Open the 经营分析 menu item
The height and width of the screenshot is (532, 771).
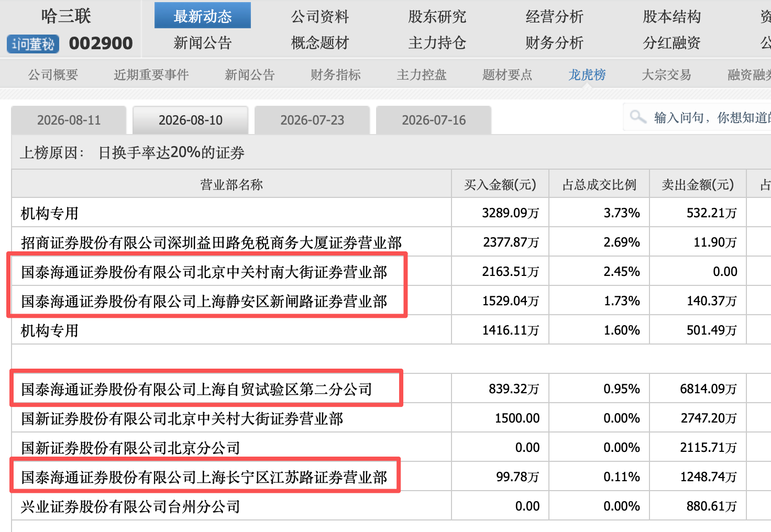[555, 16]
